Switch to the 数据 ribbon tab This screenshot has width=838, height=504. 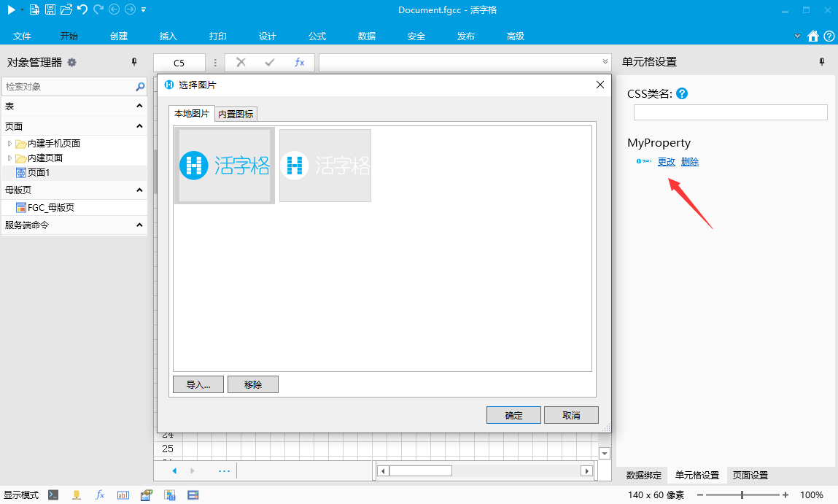tap(367, 36)
